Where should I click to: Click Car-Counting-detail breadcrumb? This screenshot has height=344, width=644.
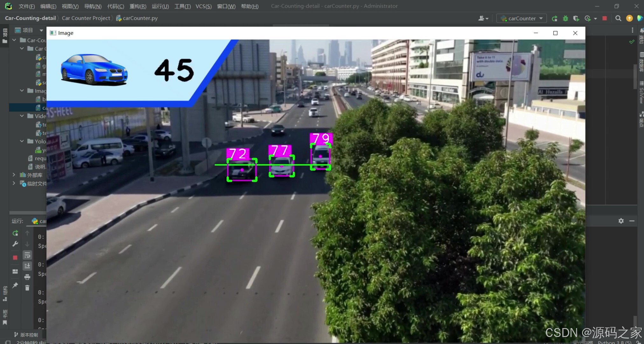31,18
